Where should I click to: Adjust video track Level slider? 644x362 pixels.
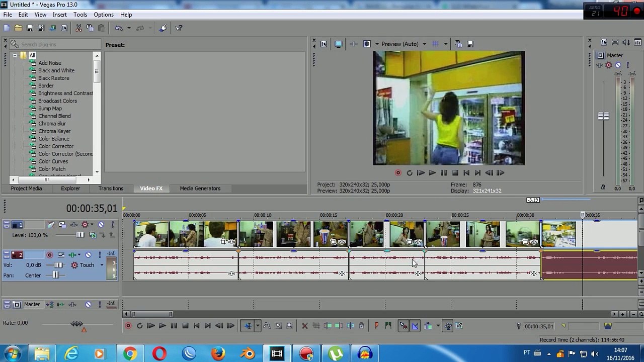click(80, 235)
